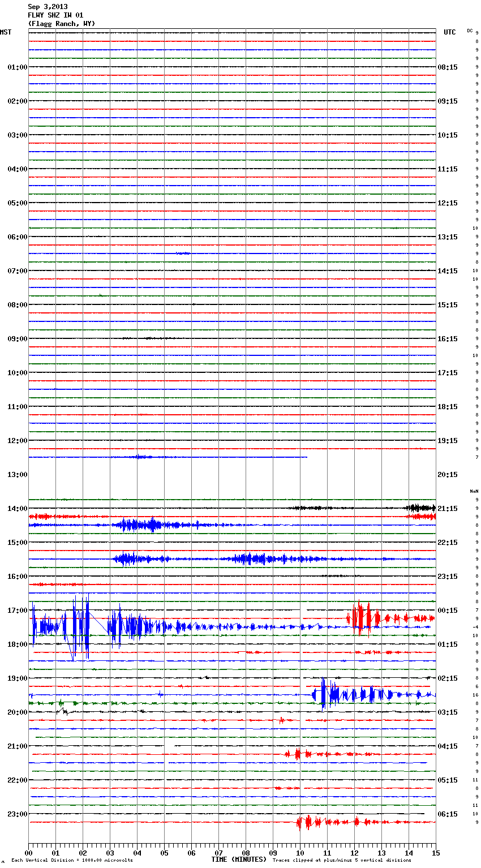Click the "NaN" value in the DC column
This screenshot has height=868, width=481.
474,491
